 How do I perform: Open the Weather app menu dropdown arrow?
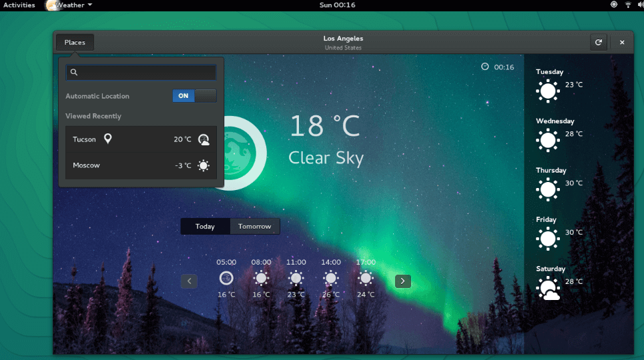pos(90,5)
